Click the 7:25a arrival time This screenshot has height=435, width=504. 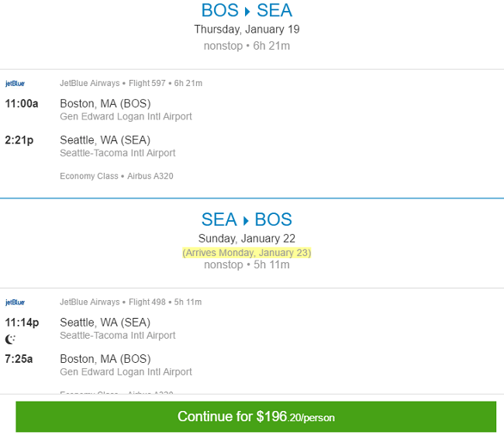tap(19, 359)
